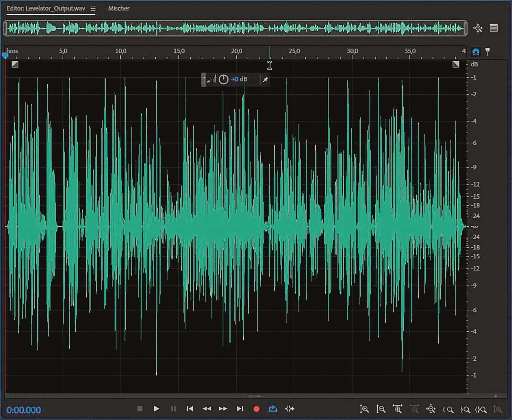Stop playback
Image resolution: width=512 pixels, height=420 pixels.
click(140, 409)
